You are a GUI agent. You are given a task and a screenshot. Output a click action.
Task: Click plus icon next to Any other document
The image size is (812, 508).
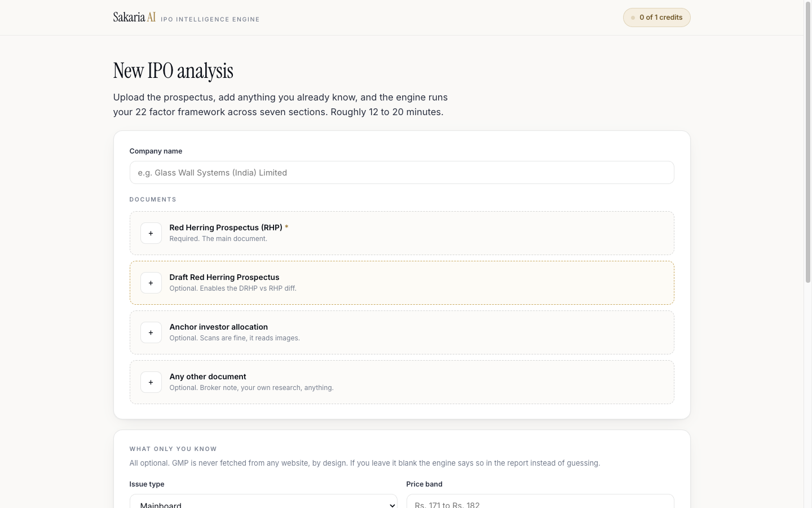[151, 382]
